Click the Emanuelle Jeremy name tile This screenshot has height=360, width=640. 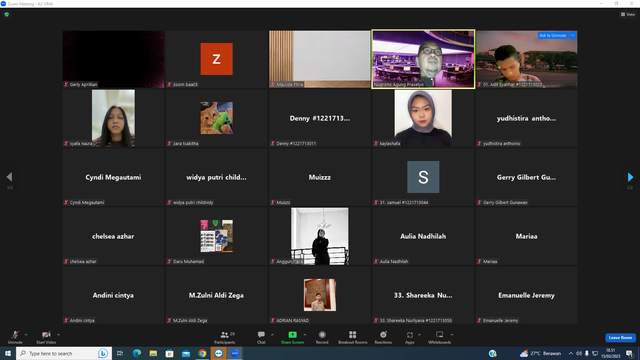click(527, 295)
